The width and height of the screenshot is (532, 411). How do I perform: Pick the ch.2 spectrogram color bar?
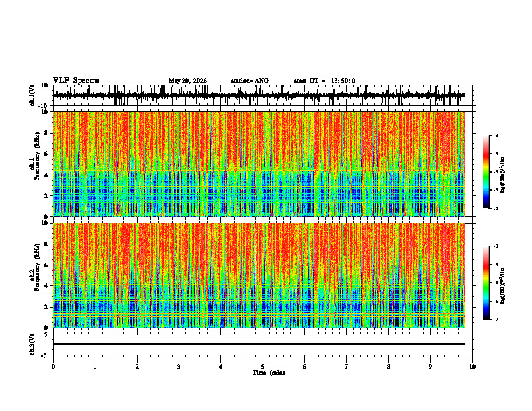486,283
